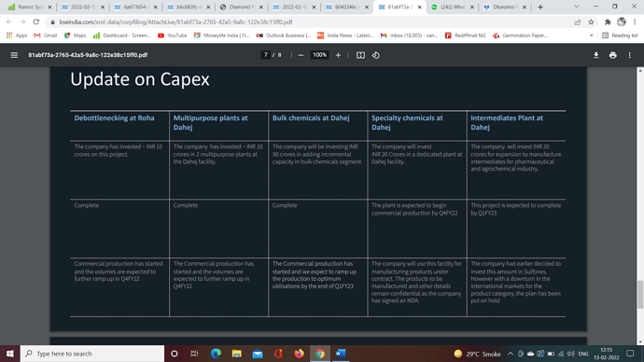Bookmark this page with star icon
Viewport: 644px width, 362px height.
coord(591,22)
